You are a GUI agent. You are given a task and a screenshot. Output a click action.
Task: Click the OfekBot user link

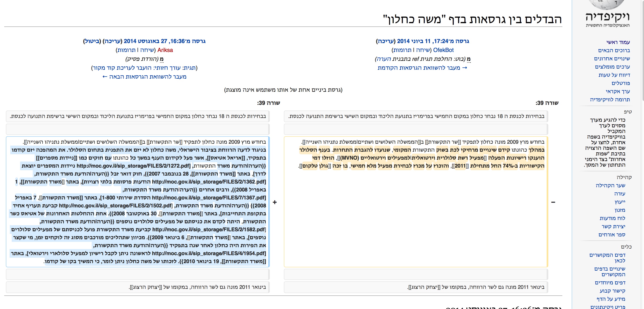[443, 50]
